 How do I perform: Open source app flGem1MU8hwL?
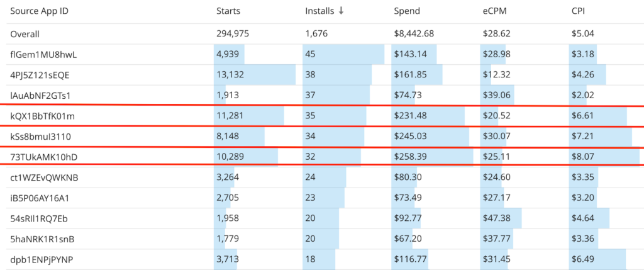tap(43, 54)
